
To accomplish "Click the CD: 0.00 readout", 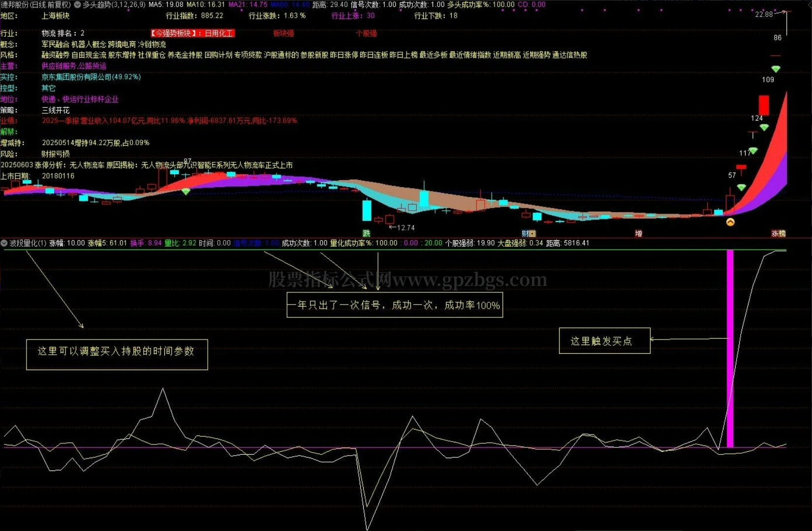I will (531, 4).
